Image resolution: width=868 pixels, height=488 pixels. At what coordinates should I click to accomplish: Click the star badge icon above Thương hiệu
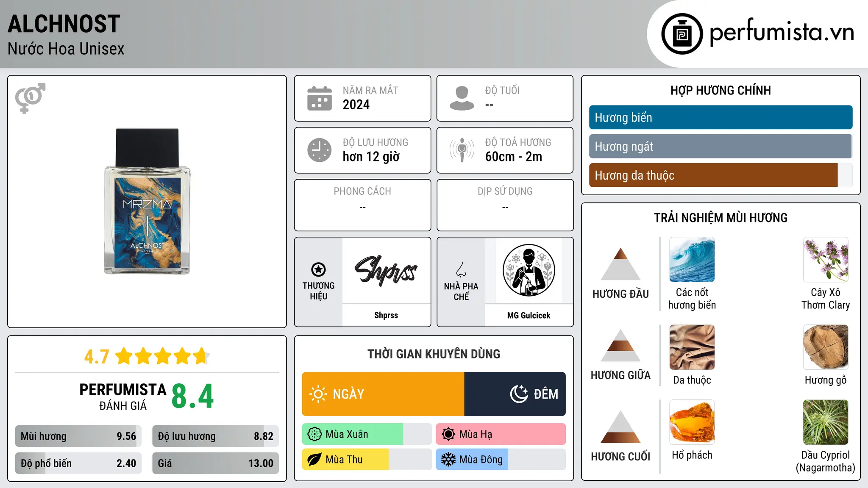(318, 269)
